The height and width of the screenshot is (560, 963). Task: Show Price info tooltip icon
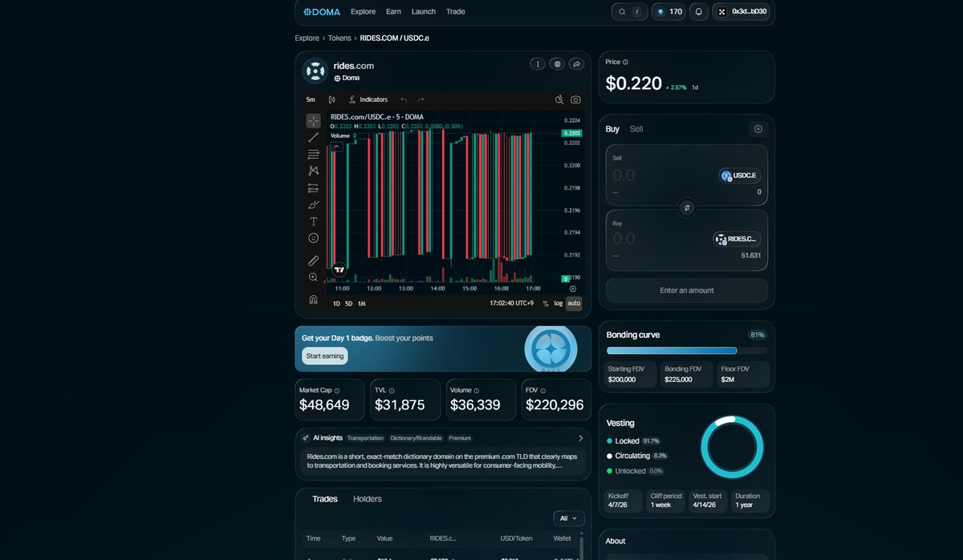tap(625, 62)
